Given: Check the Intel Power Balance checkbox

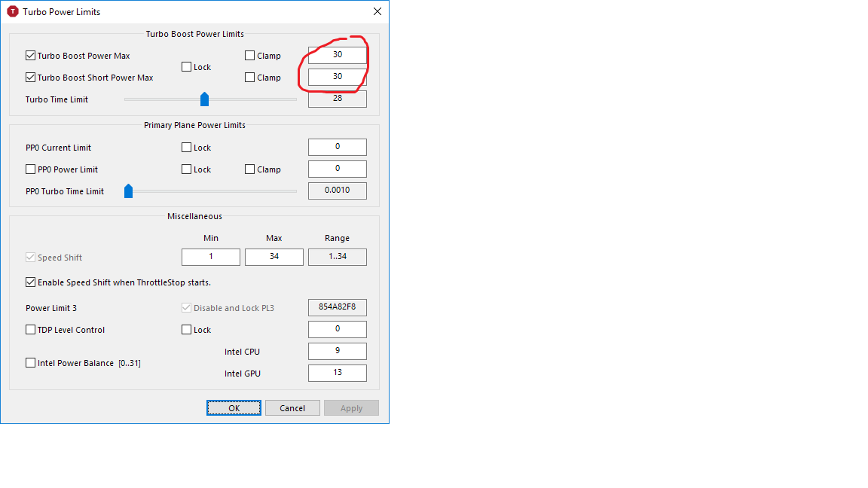Looking at the screenshot, I should click(x=30, y=363).
